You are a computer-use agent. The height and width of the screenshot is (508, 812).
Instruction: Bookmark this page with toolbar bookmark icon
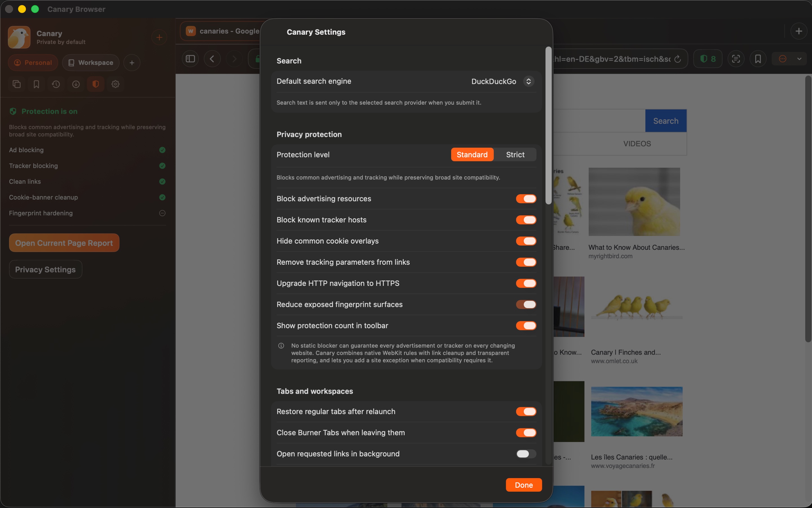coord(758,59)
